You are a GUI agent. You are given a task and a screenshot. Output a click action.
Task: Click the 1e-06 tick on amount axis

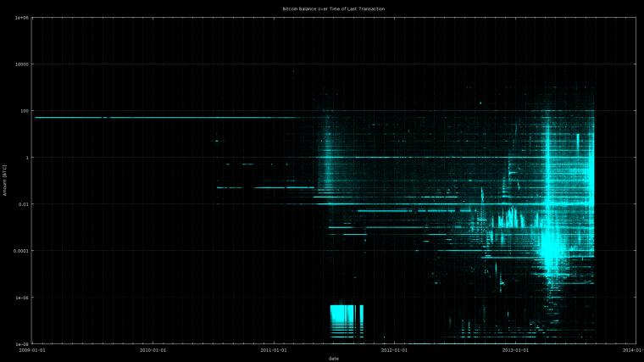tap(21, 298)
